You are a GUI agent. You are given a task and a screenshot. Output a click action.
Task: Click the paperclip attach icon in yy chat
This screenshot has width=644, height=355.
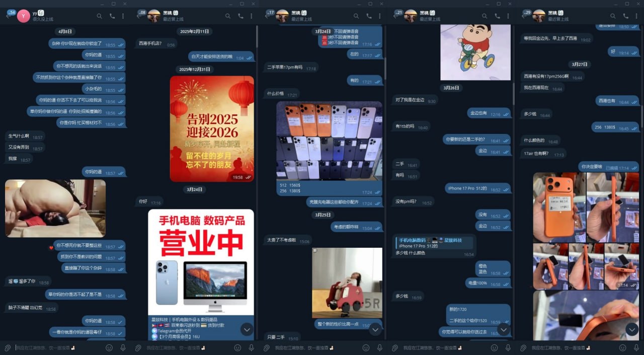(8, 347)
